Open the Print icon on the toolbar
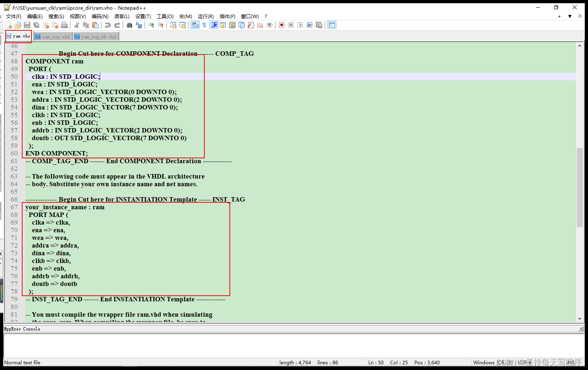This screenshot has width=588, height=370. tap(64, 25)
